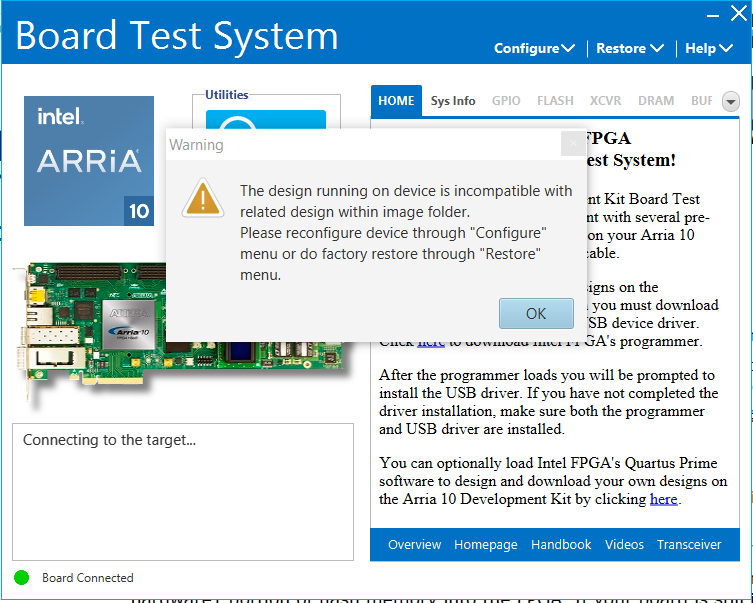Open the Restore dropdown menu
The height and width of the screenshot is (603, 753).
coord(629,48)
